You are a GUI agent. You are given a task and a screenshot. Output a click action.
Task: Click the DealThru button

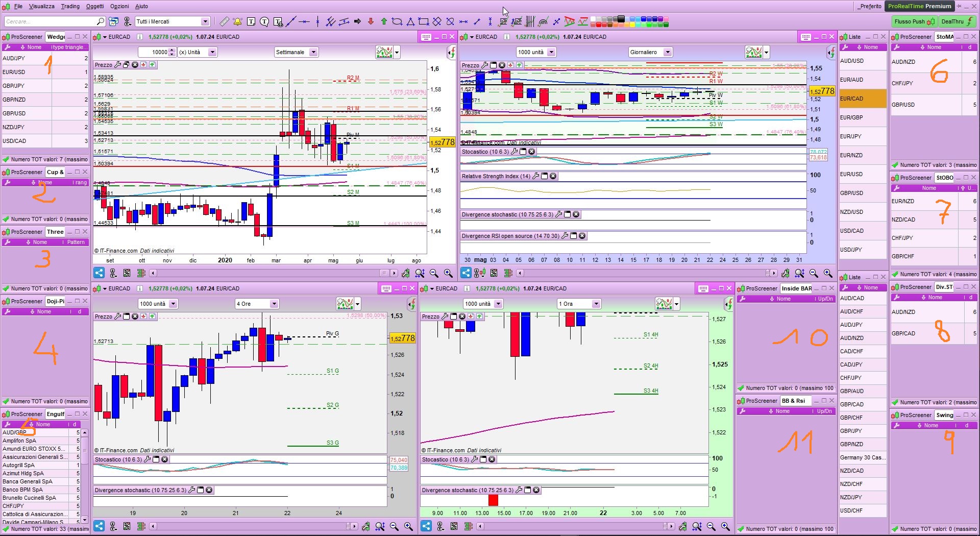click(957, 21)
